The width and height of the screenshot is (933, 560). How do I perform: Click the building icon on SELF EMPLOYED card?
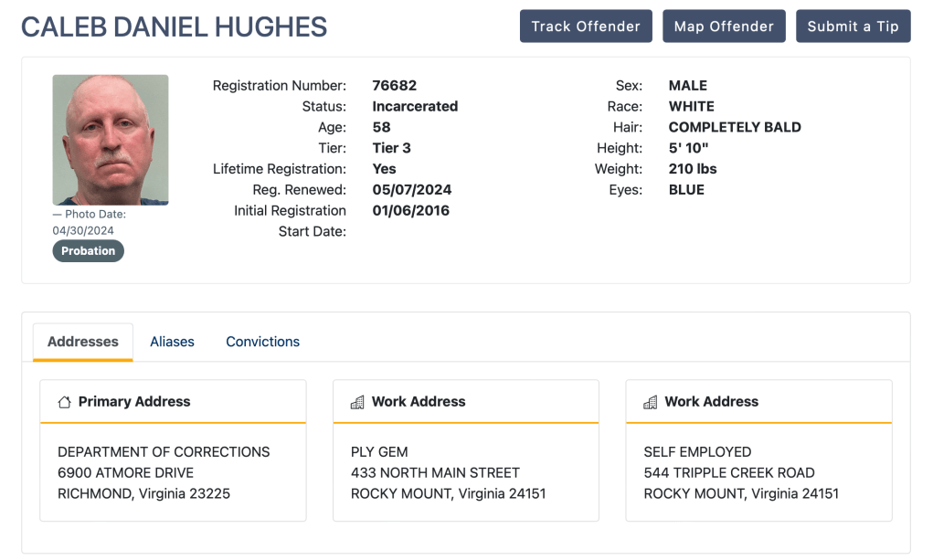pyautogui.click(x=650, y=402)
